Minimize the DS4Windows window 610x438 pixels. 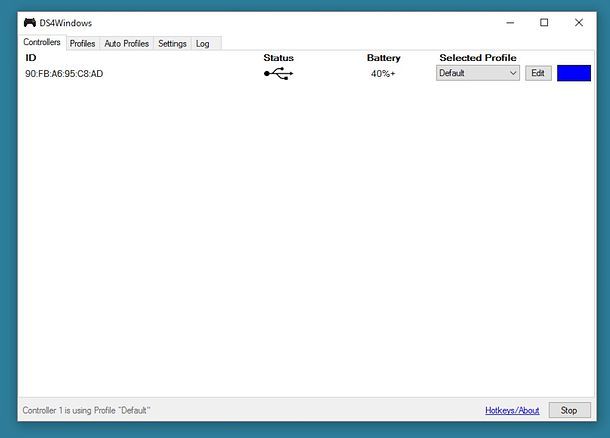[x=510, y=23]
